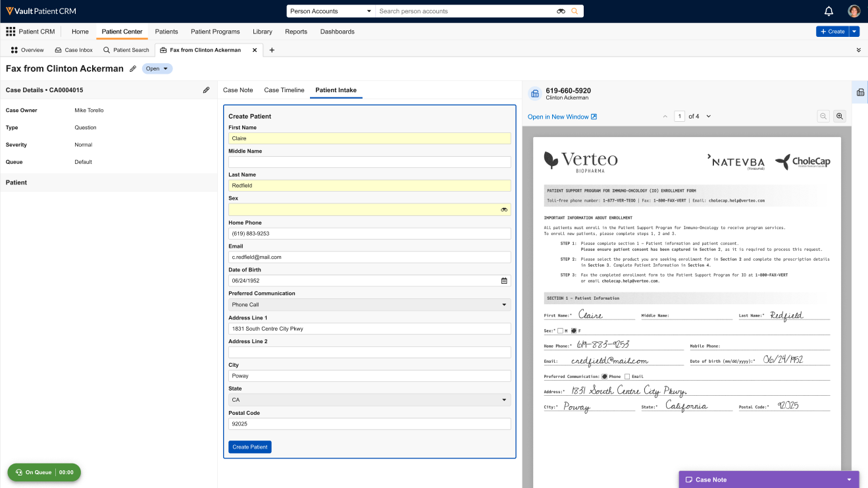Expand the Preferred Communication dropdown
The image size is (868, 488).
pos(505,305)
